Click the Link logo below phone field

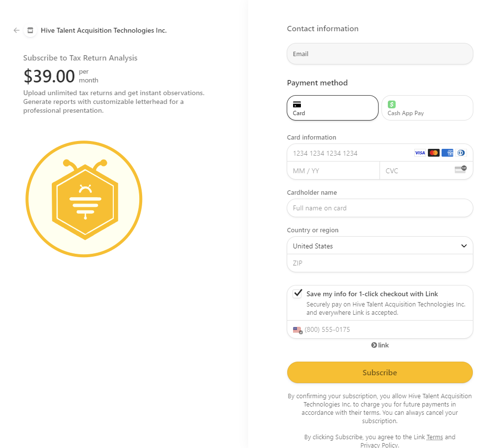click(x=380, y=345)
